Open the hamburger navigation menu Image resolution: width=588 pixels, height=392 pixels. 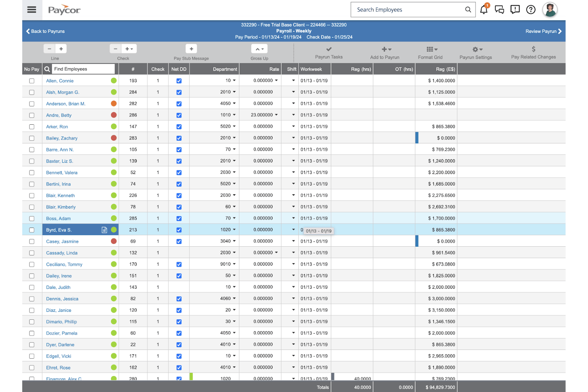(32, 10)
